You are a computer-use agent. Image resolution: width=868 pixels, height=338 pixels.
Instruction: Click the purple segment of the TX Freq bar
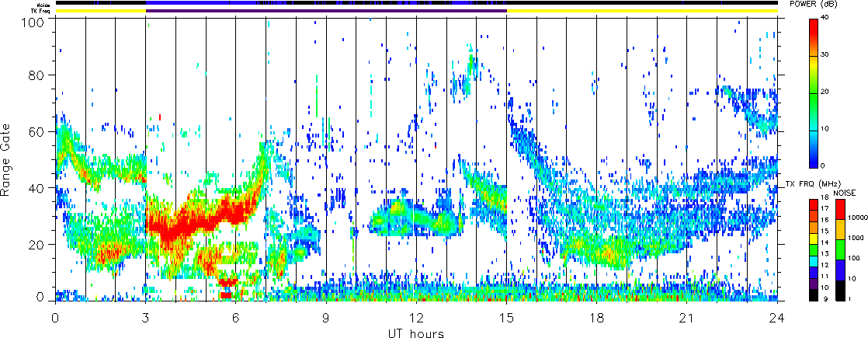point(326,11)
